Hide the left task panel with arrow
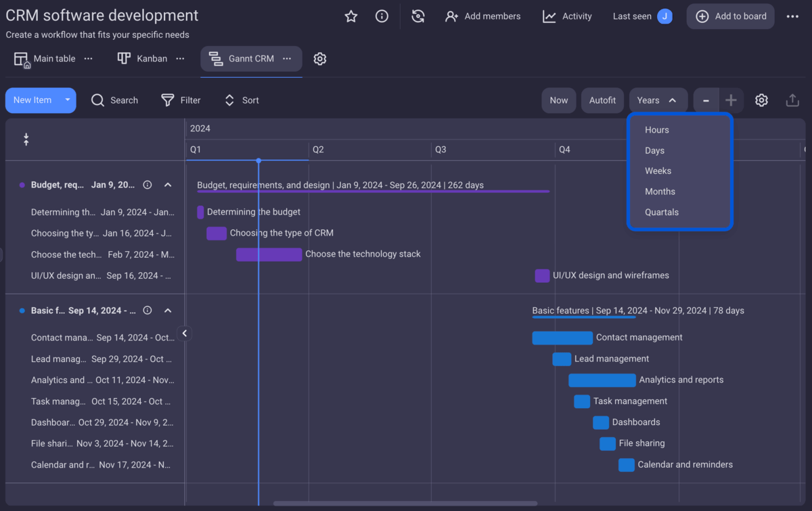Image resolution: width=812 pixels, height=511 pixels. [185, 333]
